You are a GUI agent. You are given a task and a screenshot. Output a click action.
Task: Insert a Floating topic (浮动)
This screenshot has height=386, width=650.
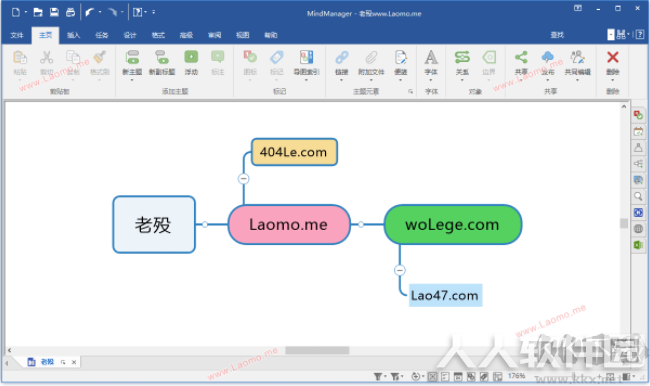click(x=191, y=62)
